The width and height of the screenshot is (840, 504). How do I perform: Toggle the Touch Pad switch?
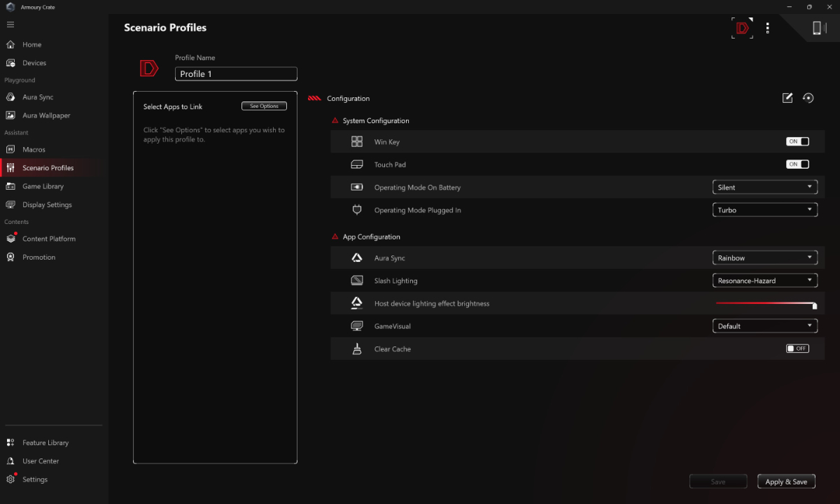(798, 164)
